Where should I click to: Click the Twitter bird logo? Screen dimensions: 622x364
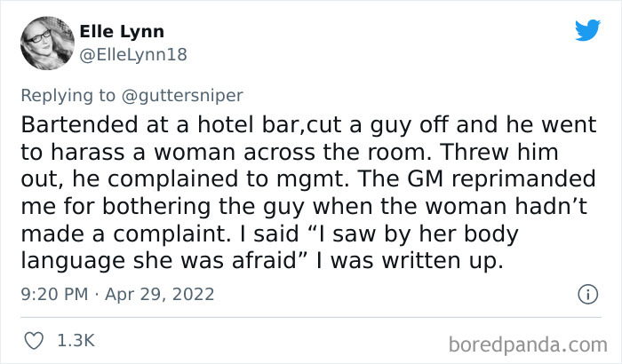pyautogui.click(x=587, y=30)
